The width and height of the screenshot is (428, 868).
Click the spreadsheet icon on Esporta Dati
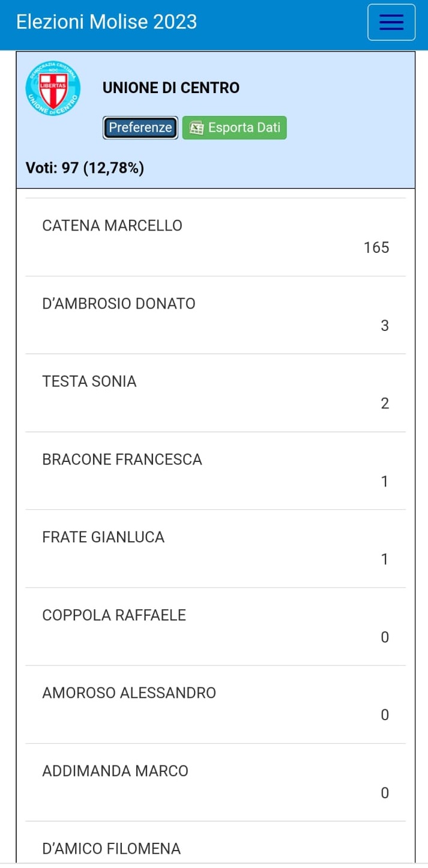[196, 128]
